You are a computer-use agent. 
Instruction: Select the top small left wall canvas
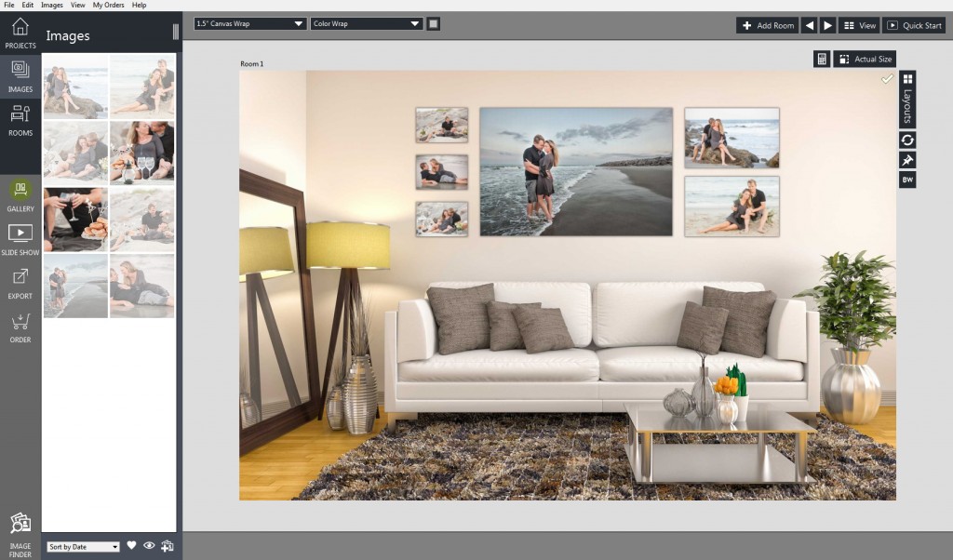point(442,126)
